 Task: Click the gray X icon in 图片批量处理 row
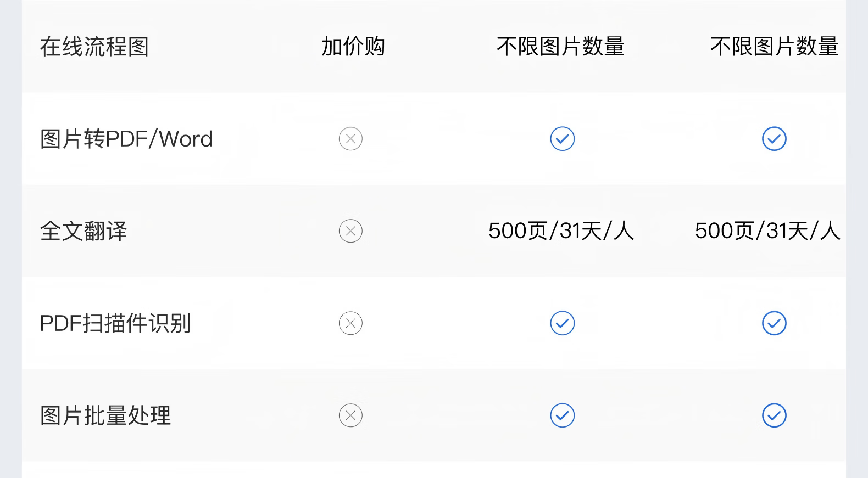(350, 415)
